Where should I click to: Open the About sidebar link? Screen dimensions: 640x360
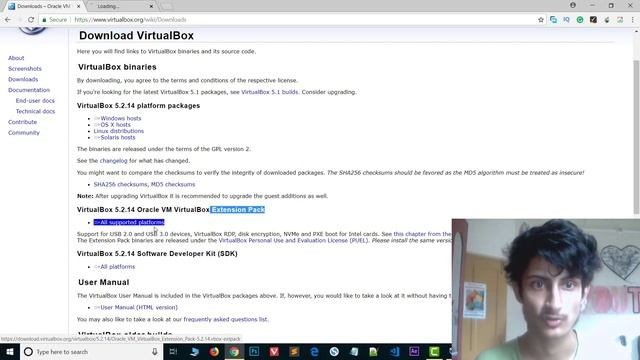[x=16, y=58]
